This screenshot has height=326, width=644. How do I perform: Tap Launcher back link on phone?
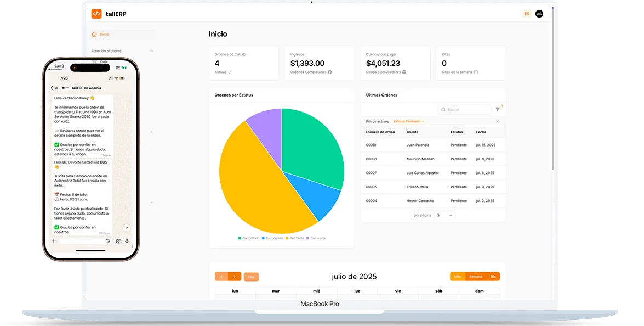pos(56,70)
